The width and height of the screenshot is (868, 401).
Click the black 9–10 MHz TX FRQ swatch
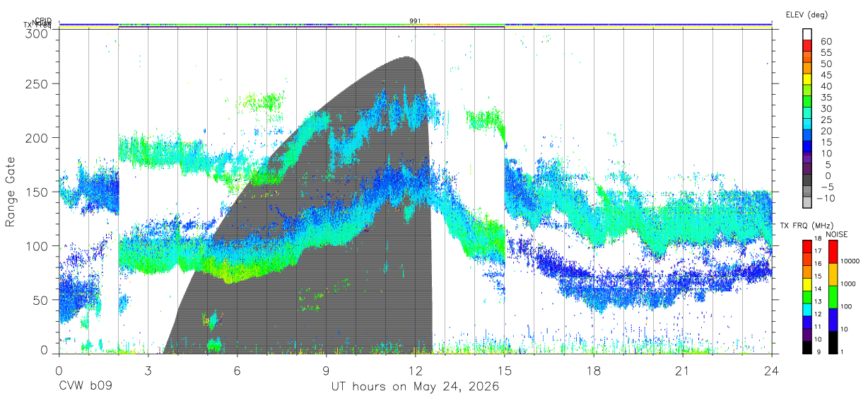(x=808, y=346)
